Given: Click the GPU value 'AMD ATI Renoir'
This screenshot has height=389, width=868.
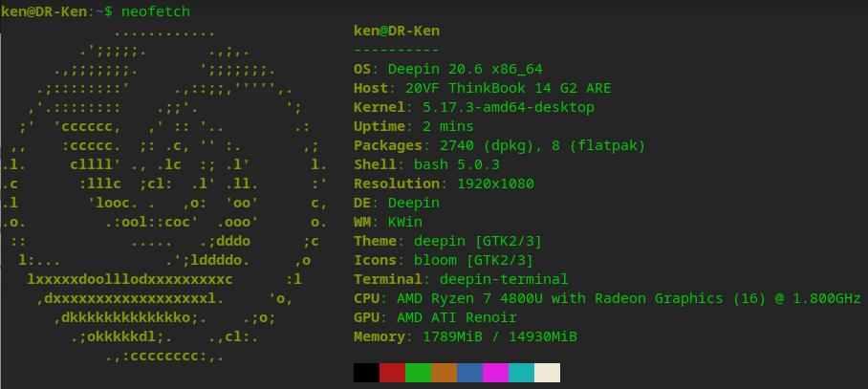Looking at the screenshot, I should click(x=457, y=317).
